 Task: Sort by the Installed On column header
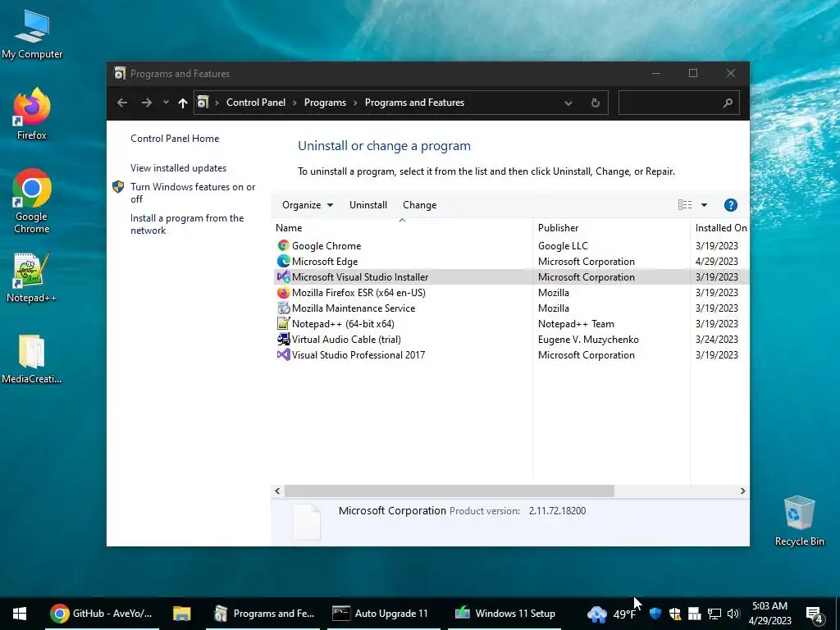tap(720, 227)
